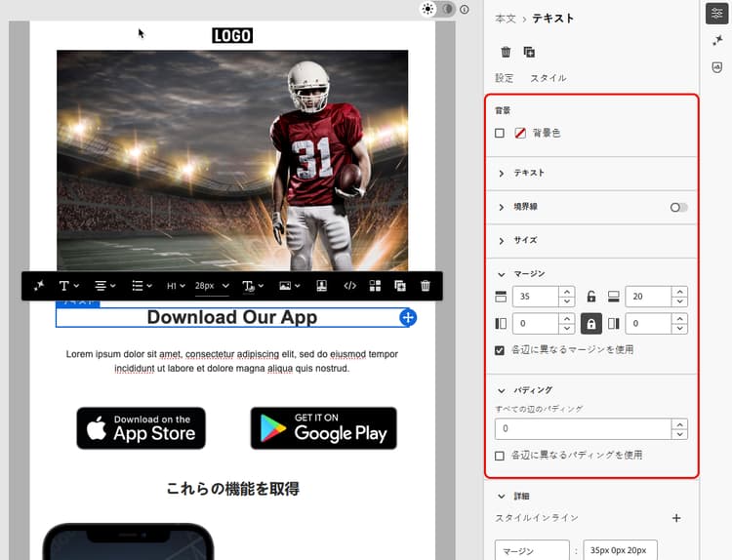Screen dimensions: 732x560
Task: Click the Google Play badge
Action: (x=323, y=428)
